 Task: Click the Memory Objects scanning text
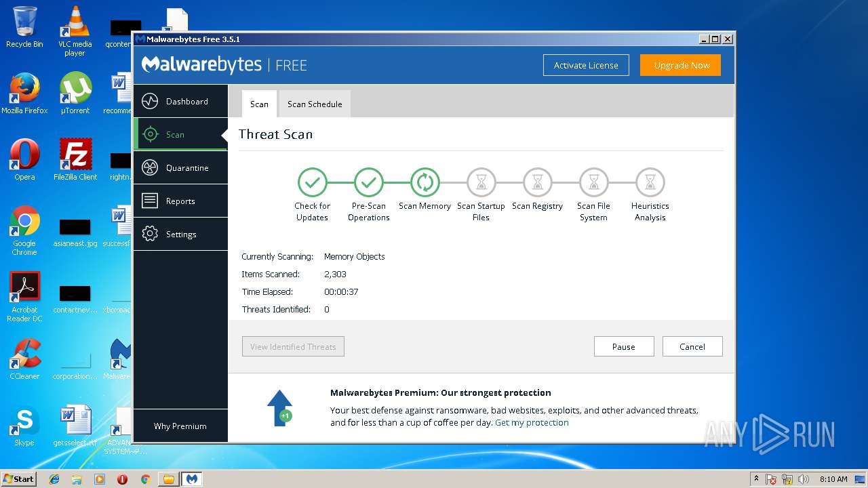tap(354, 257)
